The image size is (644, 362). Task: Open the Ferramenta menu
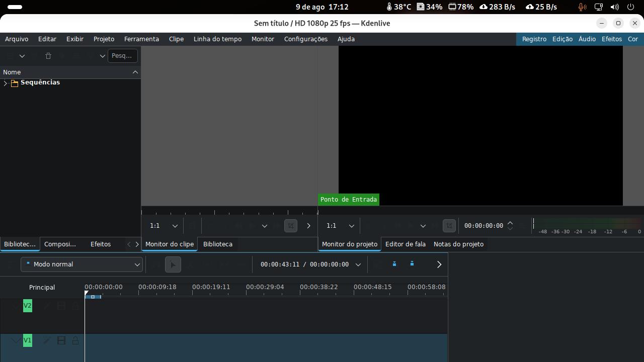[x=141, y=39]
